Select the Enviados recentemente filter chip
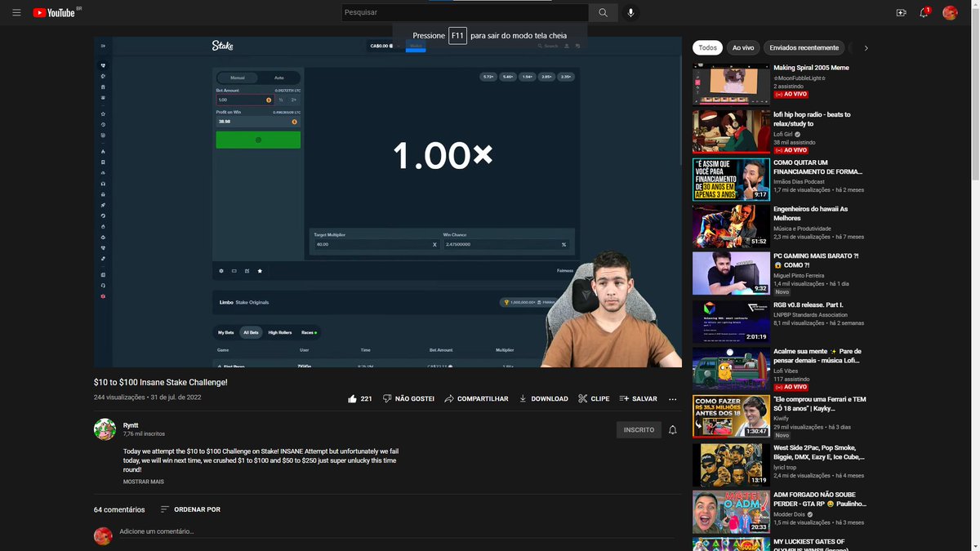This screenshot has width=980, height=551. 804,48
